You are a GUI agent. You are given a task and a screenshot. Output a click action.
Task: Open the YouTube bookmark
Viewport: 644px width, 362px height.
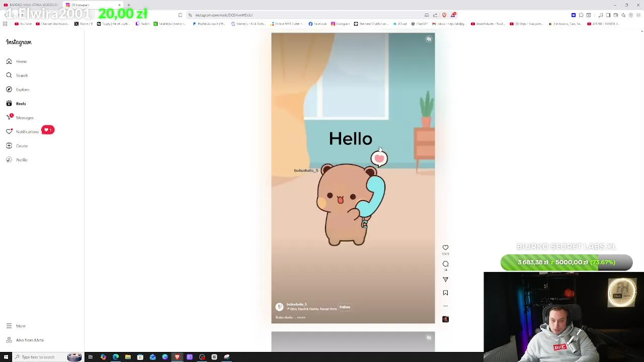click(x=24, y=24)
